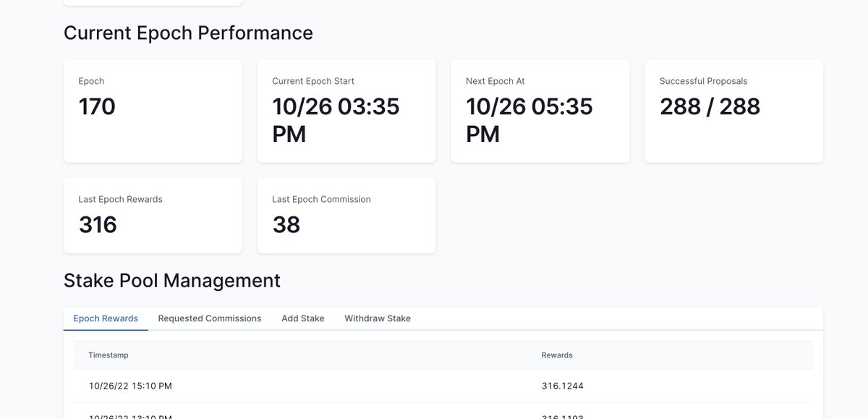Switch to the Epoch Rewards tab
The width and height of the screenshot is (868, 419).
coord(106,318)
